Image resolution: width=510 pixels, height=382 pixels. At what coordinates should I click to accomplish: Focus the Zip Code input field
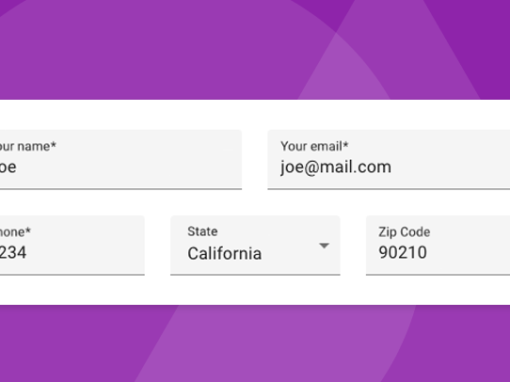pos(438,245)
